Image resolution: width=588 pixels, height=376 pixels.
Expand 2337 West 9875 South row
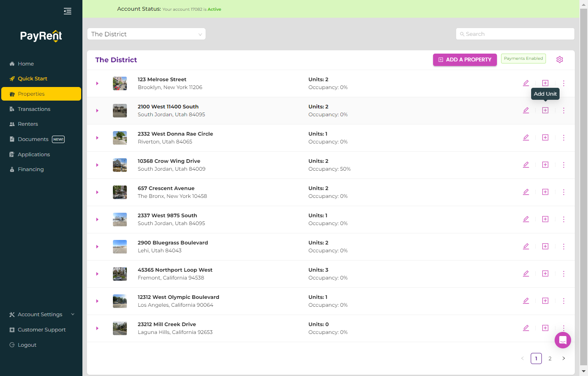(97, 219)
